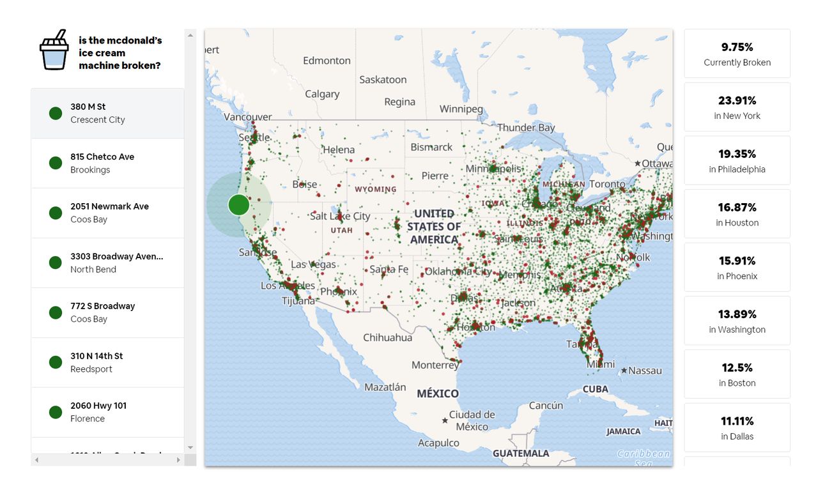Image resolution: width=818 pixels, height=504 pixels.
Task: Click the Salt Lake City label on map
Action: 339,216
